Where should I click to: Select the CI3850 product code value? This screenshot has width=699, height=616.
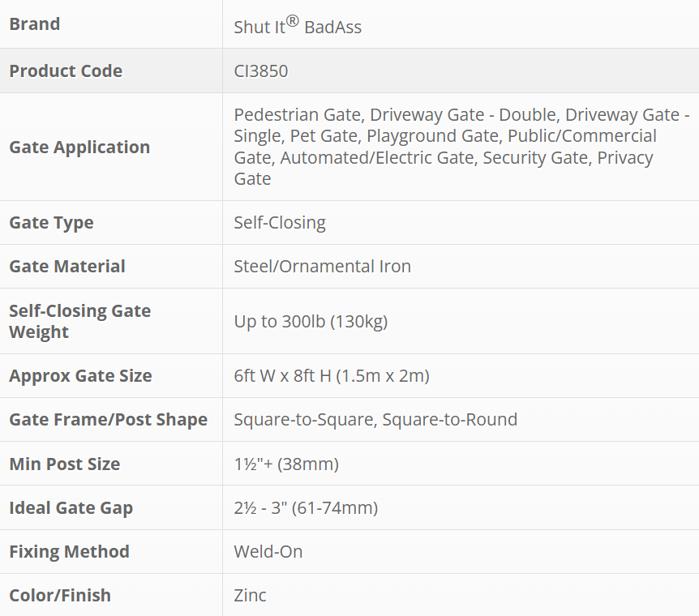[261, 71]
